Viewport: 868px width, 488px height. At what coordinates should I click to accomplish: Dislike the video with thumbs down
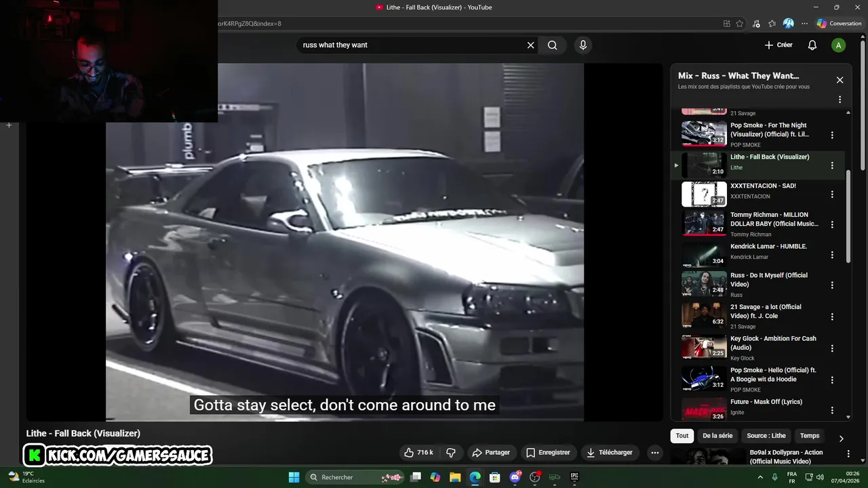[x=451, y=453]
